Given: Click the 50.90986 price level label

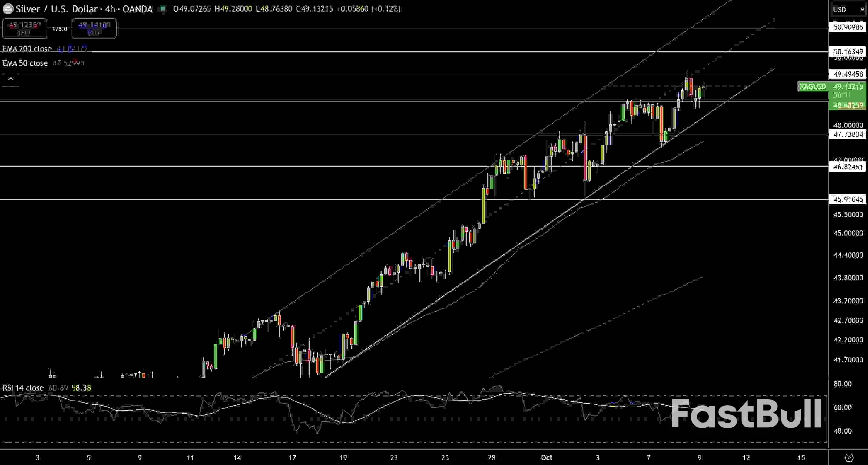Looking at the screenshot, I should point(848,27).
